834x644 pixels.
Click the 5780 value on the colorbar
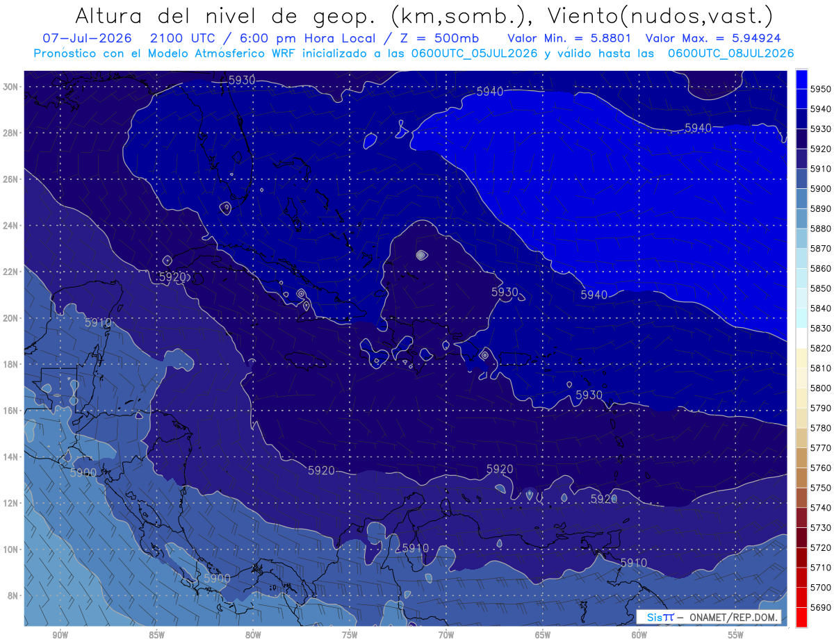(x=821, y=427)
